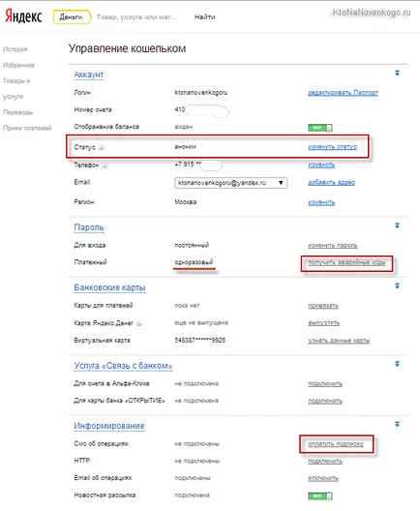
Task: Toggle the Новостная рассылка switch
Action: pos(320,496)
